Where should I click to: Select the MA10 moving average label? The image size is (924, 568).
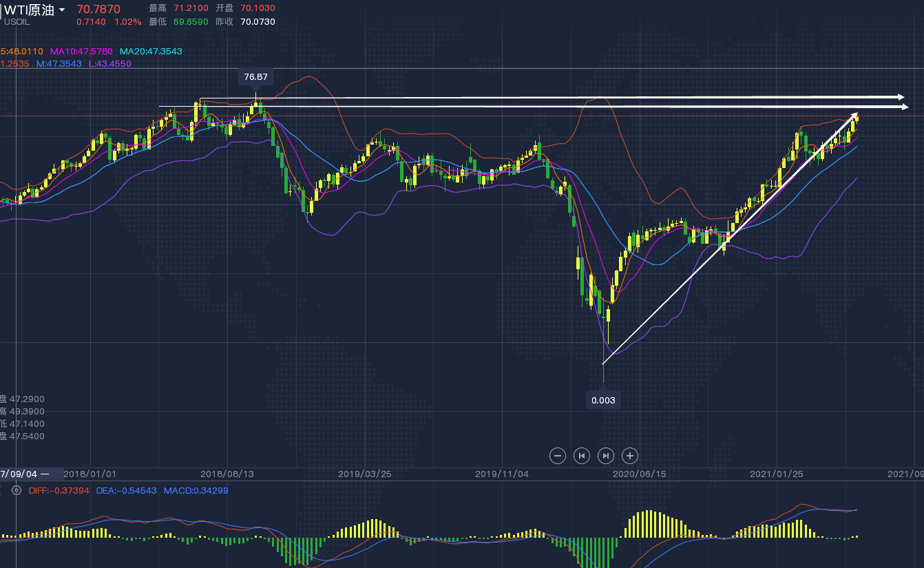(81, 52)
